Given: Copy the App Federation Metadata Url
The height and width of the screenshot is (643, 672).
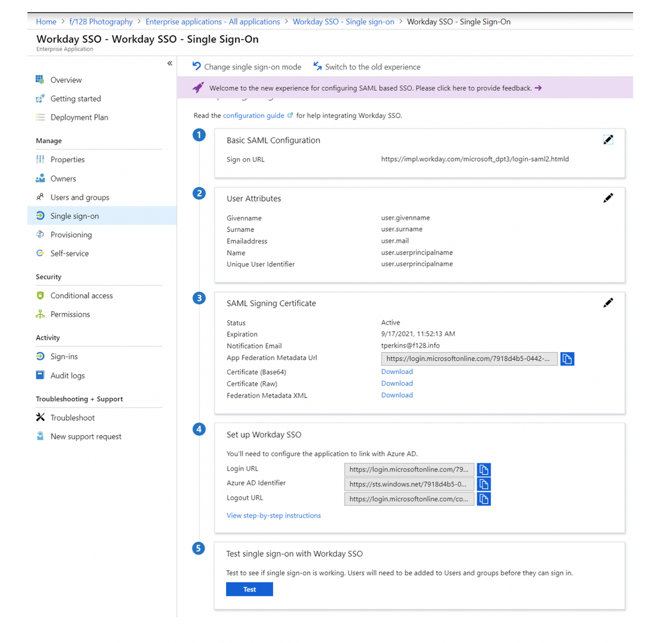Looking at the screenshot, I should (x=567, y=358).
